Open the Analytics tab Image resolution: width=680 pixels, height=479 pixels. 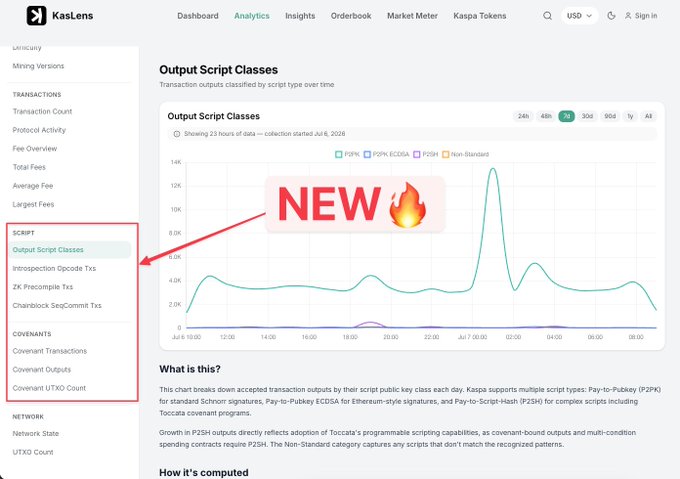click(252, 16)
